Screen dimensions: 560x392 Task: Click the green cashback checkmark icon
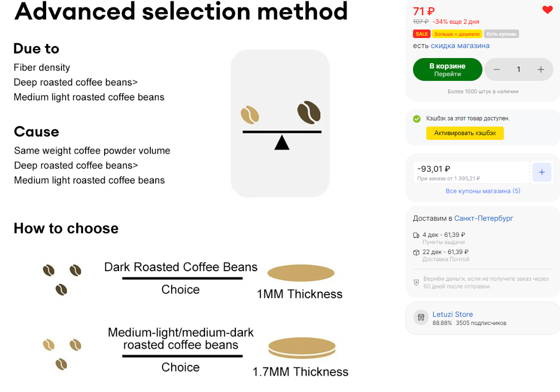[x=417, y=119]
